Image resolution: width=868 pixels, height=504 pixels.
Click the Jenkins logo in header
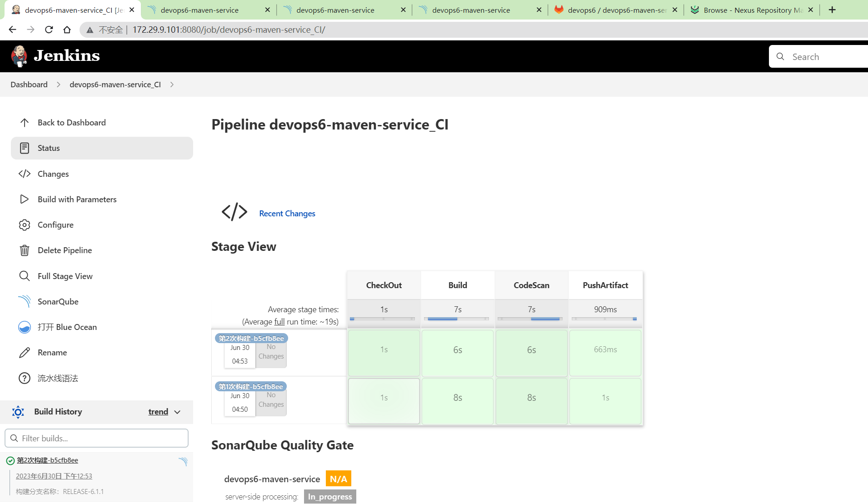[55, 56]
